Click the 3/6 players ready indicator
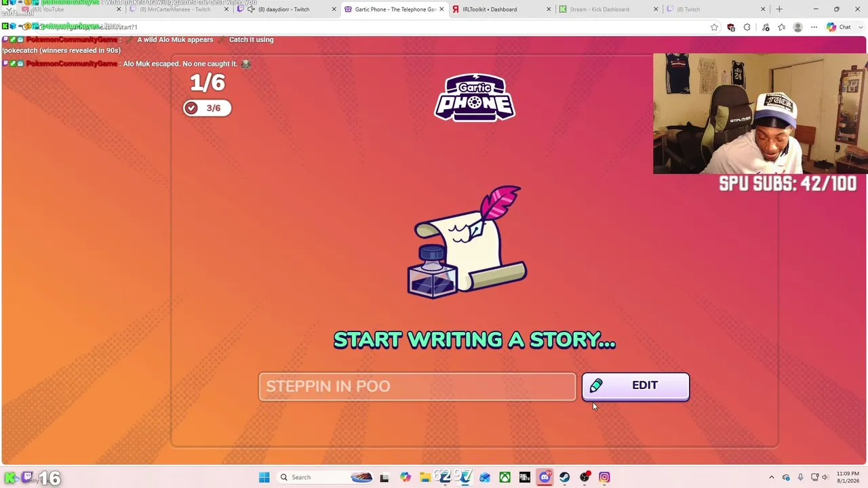868x488 pixels. click(207, 108)
